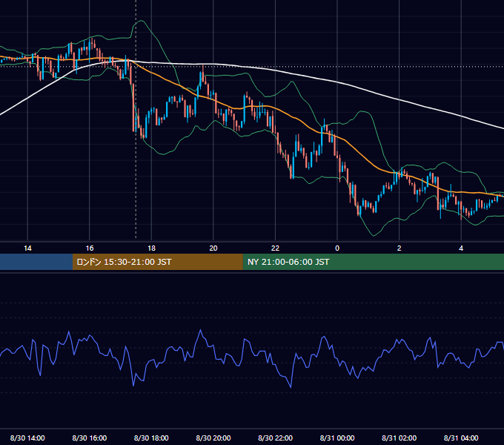Click the hour label 14 on the axis
Image resolution: width=504 pixels, height=445 pixels.
coord(27,248)
